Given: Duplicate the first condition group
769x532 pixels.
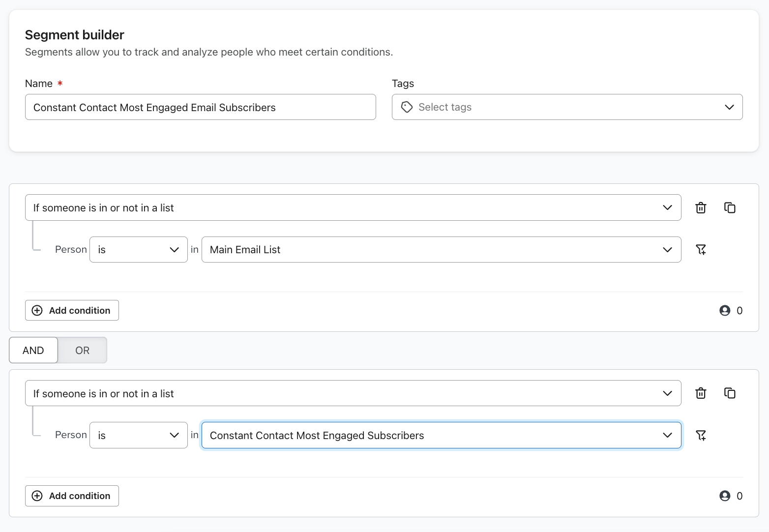Looking at the screenshot, I should (x=730, y=208).
